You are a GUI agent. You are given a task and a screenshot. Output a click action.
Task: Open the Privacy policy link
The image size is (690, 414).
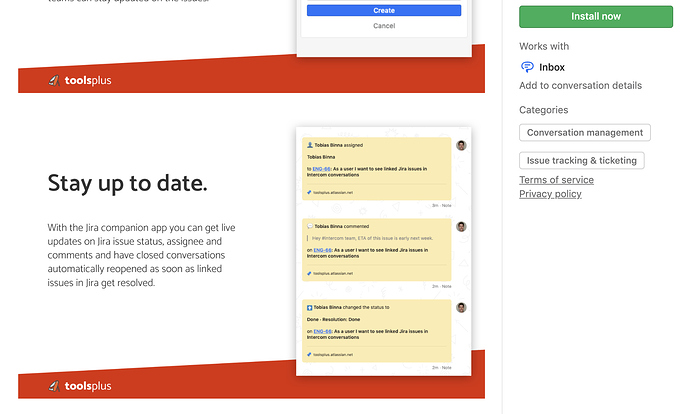[550, 194]
